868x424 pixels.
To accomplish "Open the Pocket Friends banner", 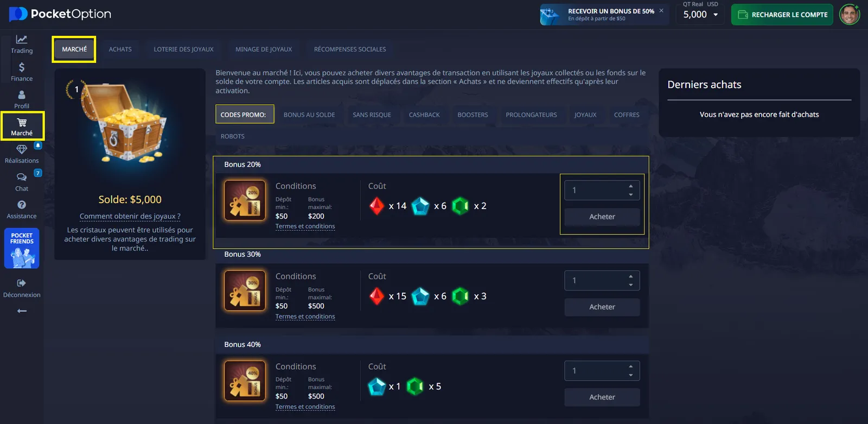I will [x=22, y=248].
